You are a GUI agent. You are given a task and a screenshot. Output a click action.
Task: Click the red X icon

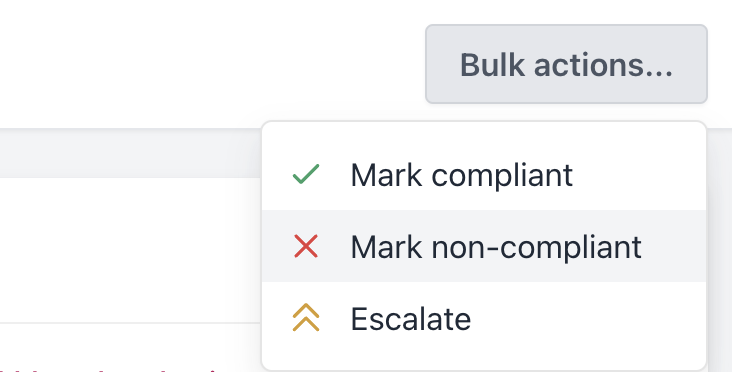coord(306,246)
